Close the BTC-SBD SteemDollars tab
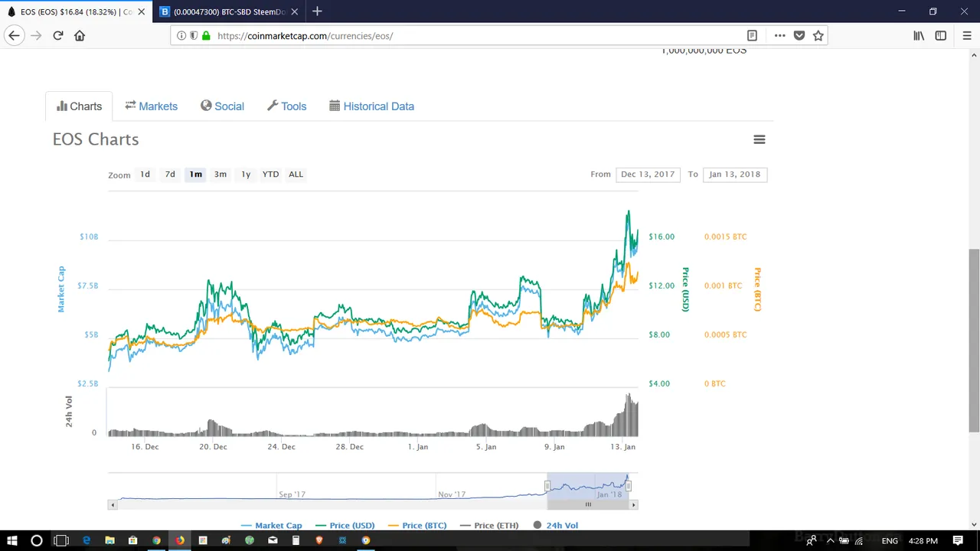 295,11
